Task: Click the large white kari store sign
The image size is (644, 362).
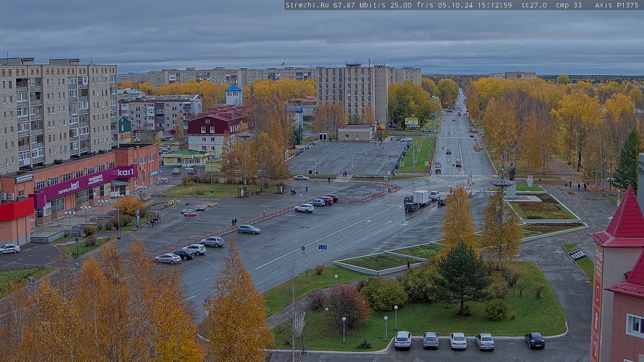Action: click(x=125, y=172)
